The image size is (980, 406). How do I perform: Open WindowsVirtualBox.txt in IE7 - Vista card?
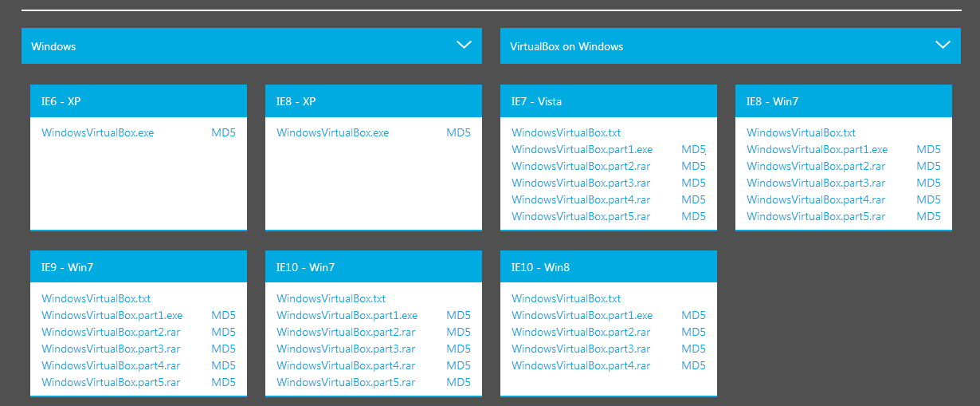(566, 132)
